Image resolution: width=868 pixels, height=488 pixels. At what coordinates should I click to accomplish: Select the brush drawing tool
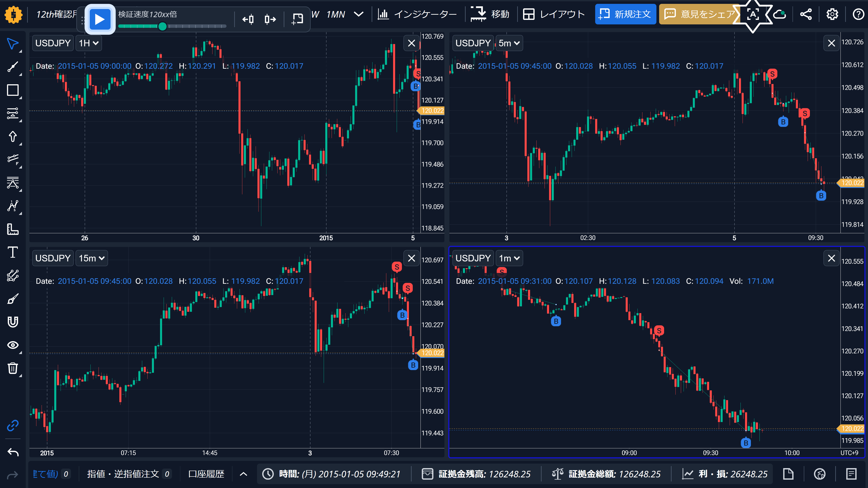pos(13,299)
